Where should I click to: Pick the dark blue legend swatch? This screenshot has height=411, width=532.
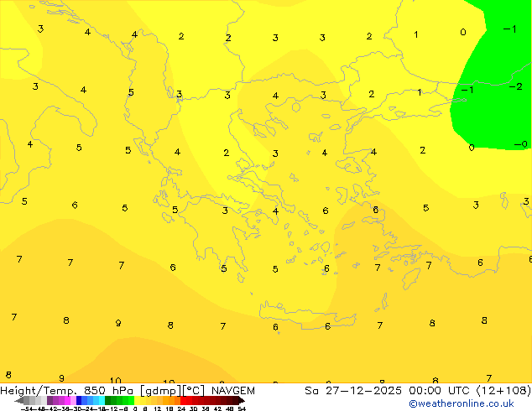click(x=79, y=400)
